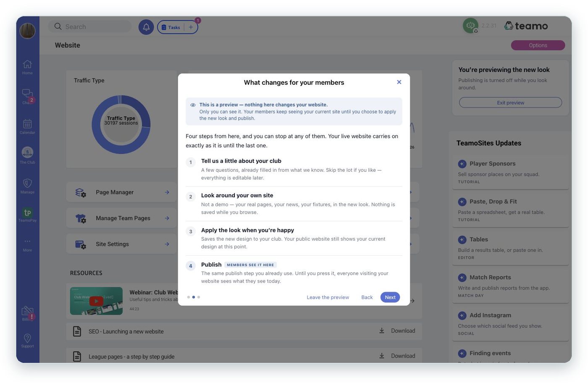Click the teamo logo
Viewport: 588px width, 383px height.
pos(526,26)
